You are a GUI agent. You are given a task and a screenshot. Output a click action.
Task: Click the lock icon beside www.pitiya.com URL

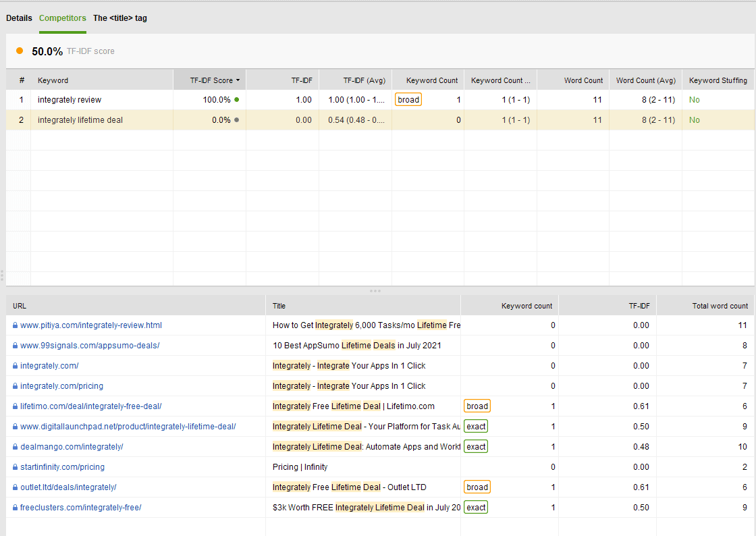pyautogui.click(x=16, y=325)
